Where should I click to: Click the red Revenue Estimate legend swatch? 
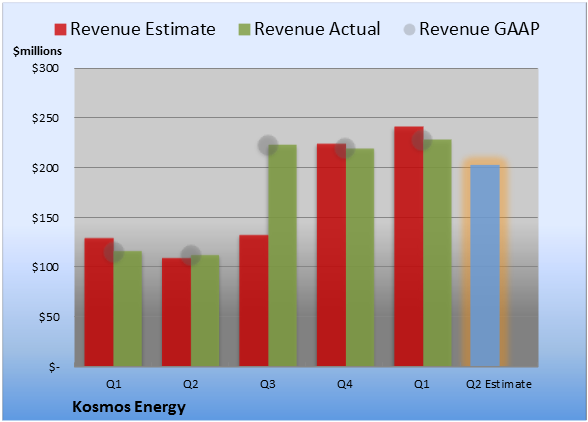tap(60, 29)
